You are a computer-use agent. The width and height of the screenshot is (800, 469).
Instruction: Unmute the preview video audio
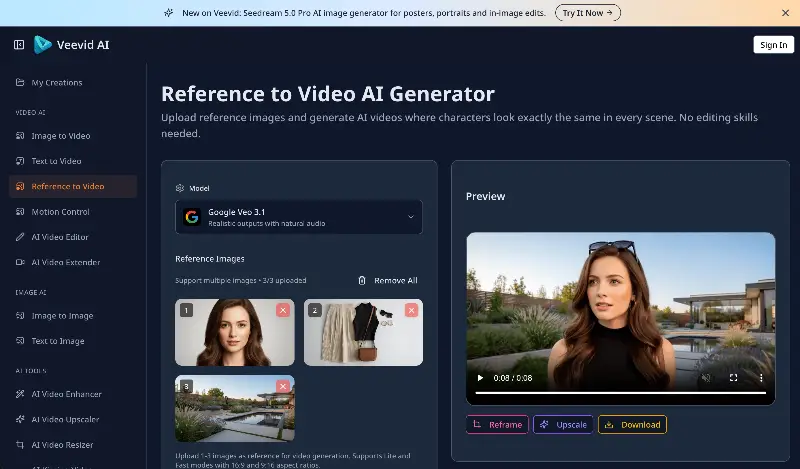point(706,378)
